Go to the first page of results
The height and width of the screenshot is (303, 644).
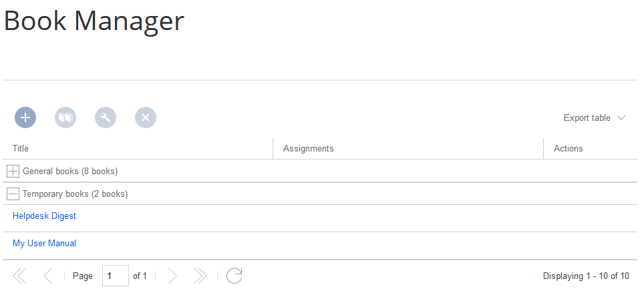coord(19,276)
